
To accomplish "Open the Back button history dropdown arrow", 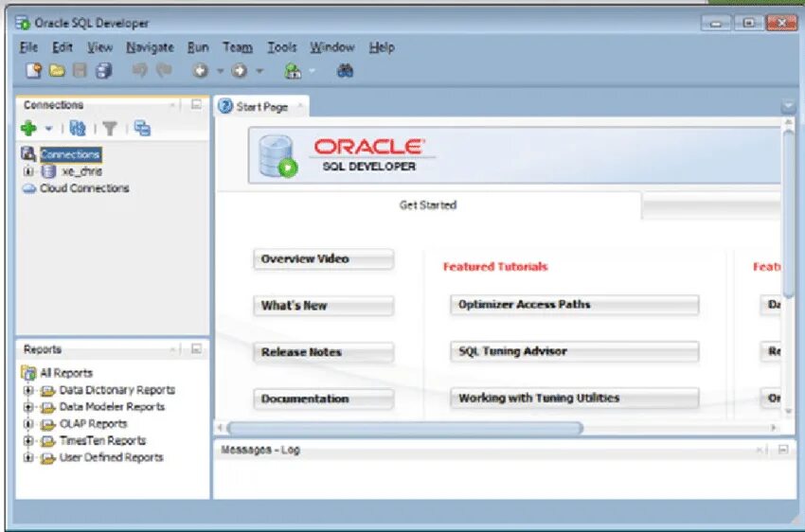I will tap(221, 71).
